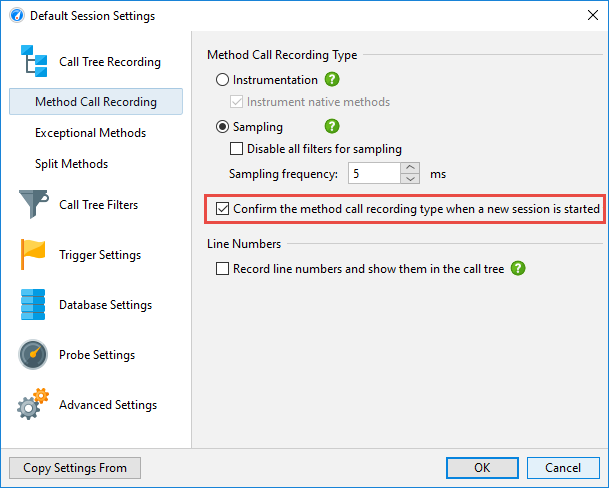
Task: Show help for the Sampling option
Action: pos(332,126)
